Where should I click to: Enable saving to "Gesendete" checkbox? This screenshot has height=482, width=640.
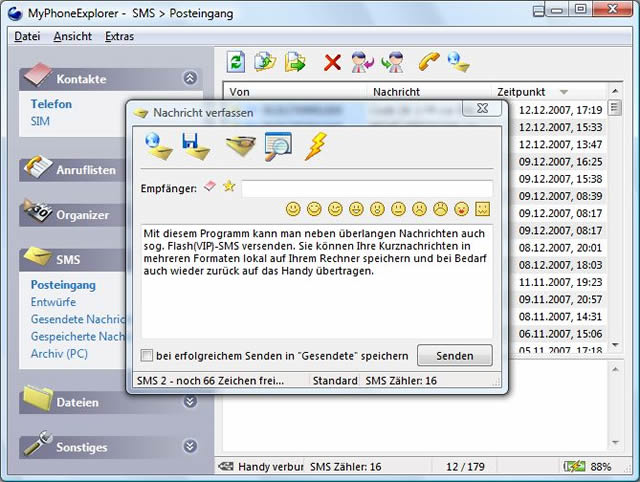coord(148,355)
